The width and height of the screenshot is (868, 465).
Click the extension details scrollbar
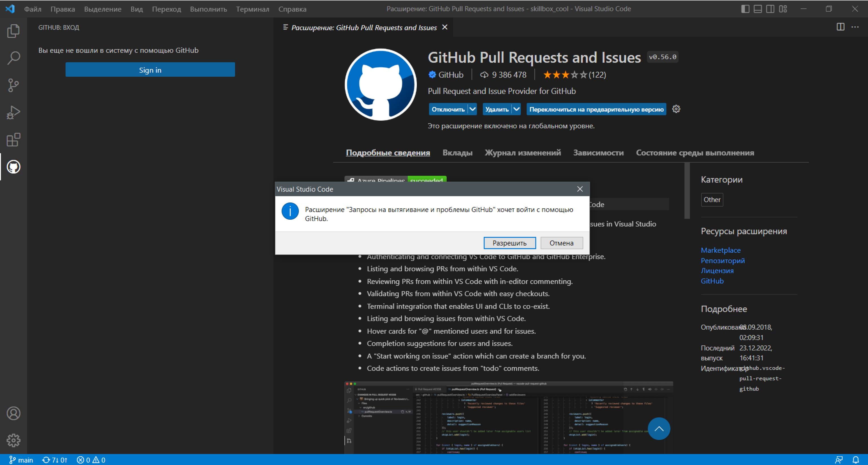(x=687, y=191)
